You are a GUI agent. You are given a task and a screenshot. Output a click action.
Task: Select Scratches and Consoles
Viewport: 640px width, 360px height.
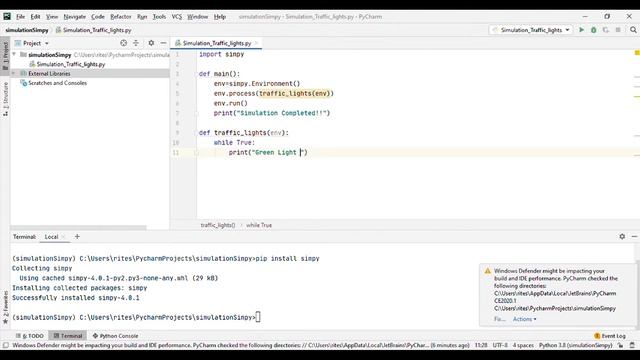click(x=57, y=83)
